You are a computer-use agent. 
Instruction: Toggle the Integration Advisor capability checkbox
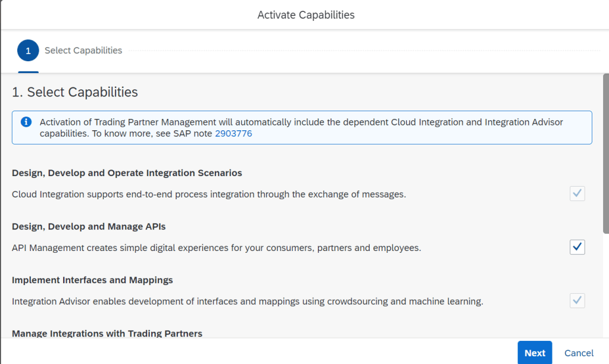(x=577, y=300)
